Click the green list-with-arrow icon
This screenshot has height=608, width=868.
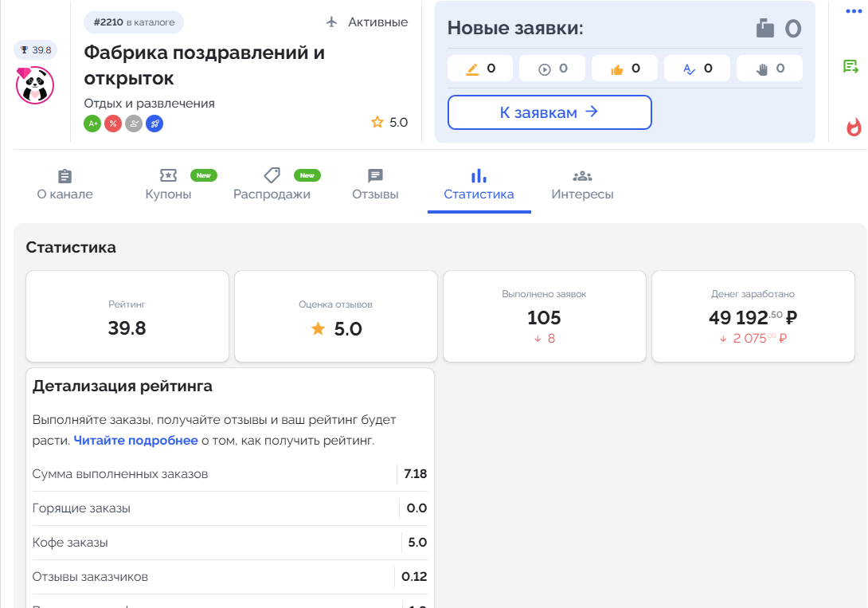pyautogui.click(x=851, y=67)
